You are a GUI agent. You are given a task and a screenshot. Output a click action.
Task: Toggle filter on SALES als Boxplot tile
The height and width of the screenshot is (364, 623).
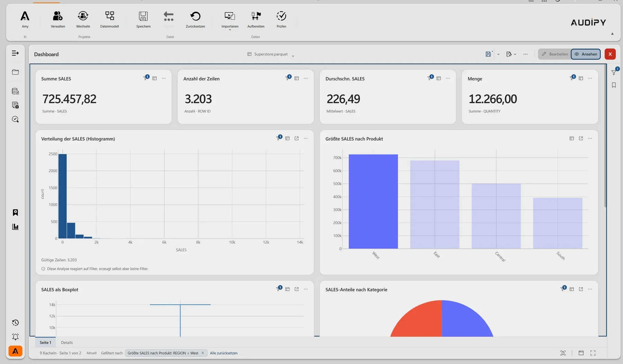(279, 289)
